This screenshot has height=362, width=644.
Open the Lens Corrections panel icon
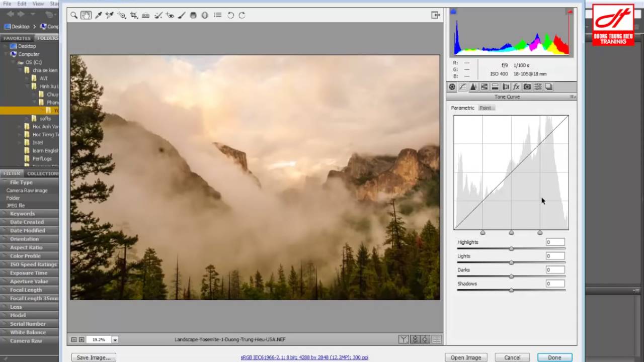coord(506,87)
